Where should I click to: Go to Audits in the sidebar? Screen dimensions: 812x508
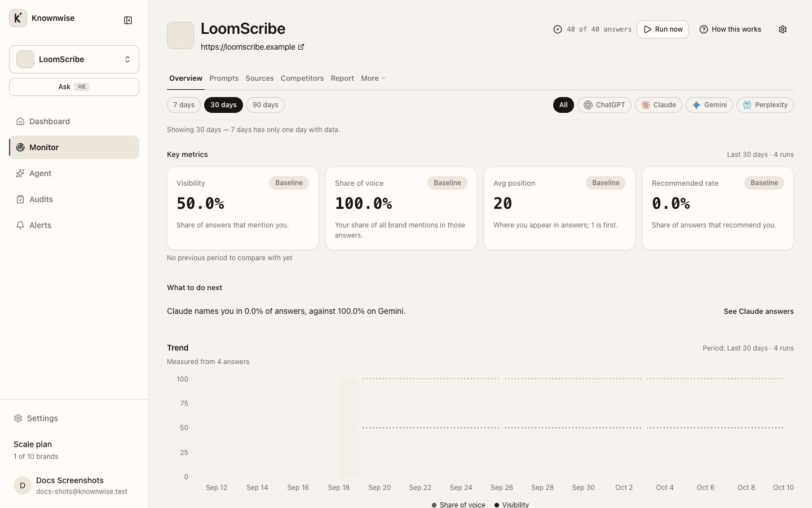(x=74, y=199)
